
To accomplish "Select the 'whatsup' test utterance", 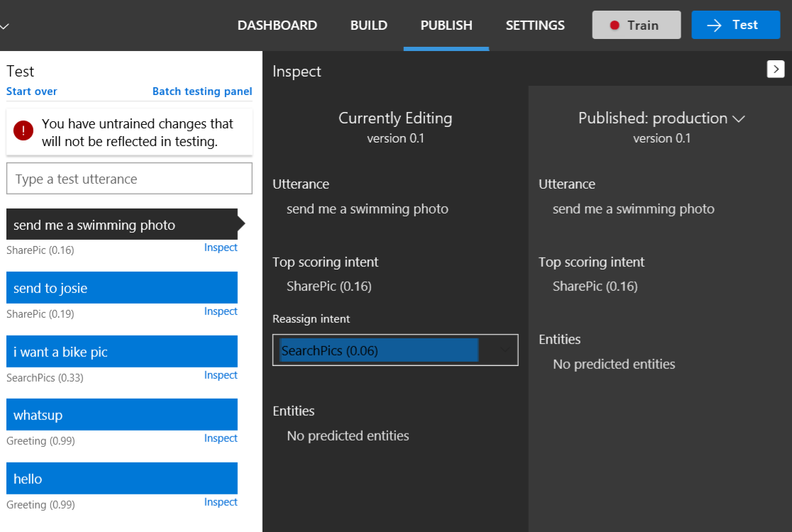I will coord(122,415).
